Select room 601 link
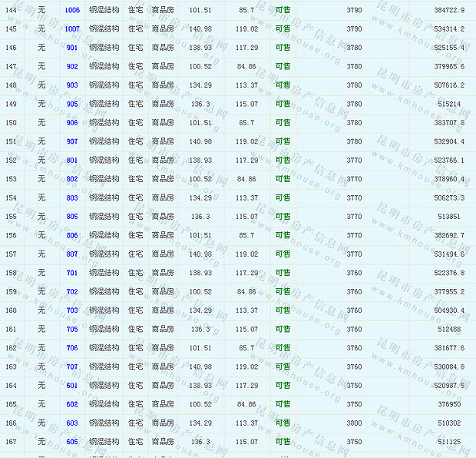 pos(72,386)
